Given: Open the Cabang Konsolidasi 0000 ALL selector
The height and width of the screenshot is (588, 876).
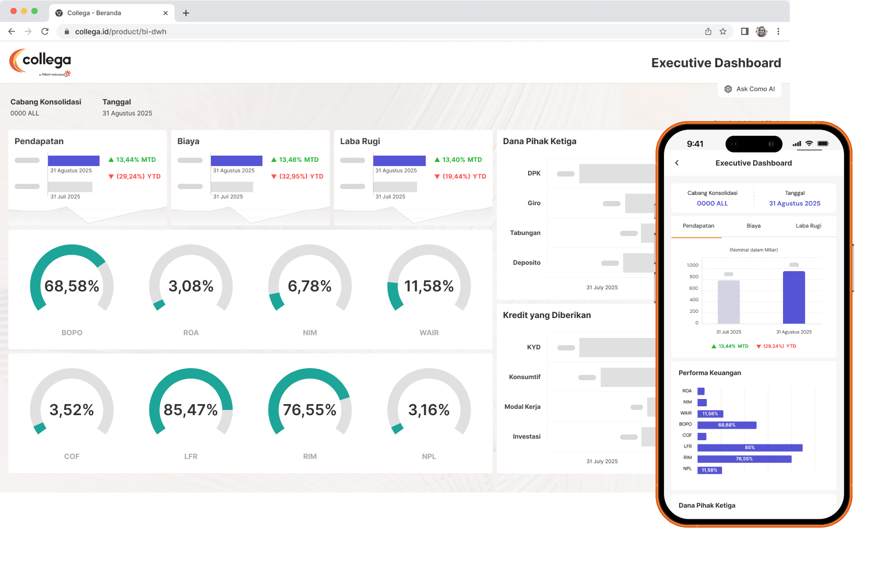Looking at the screenshot, I should 713,198.
